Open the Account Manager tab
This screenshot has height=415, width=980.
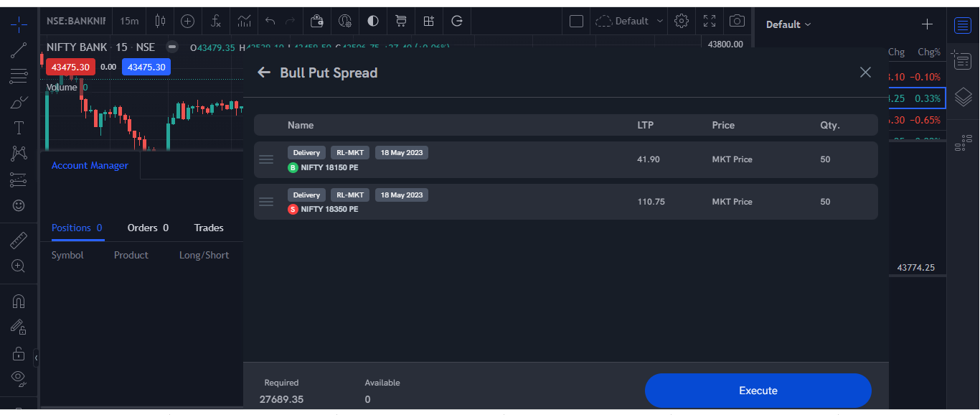(x=90, y=165)
